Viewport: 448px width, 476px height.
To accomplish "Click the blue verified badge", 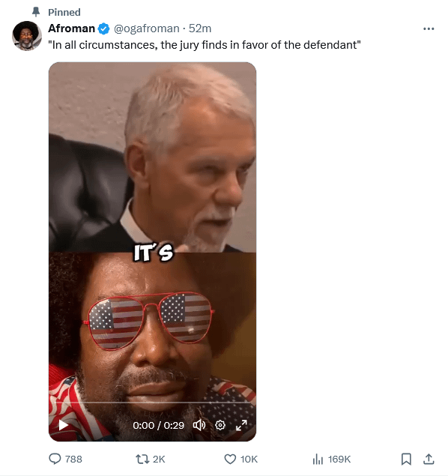I will [x=104, y=28].
